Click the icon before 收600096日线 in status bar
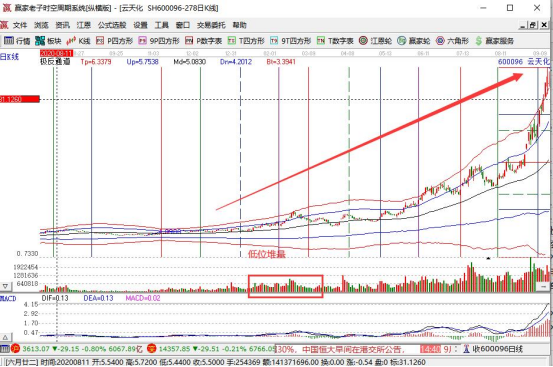The height and width of the screenshot is (367, 553). [x=466, y=349]
